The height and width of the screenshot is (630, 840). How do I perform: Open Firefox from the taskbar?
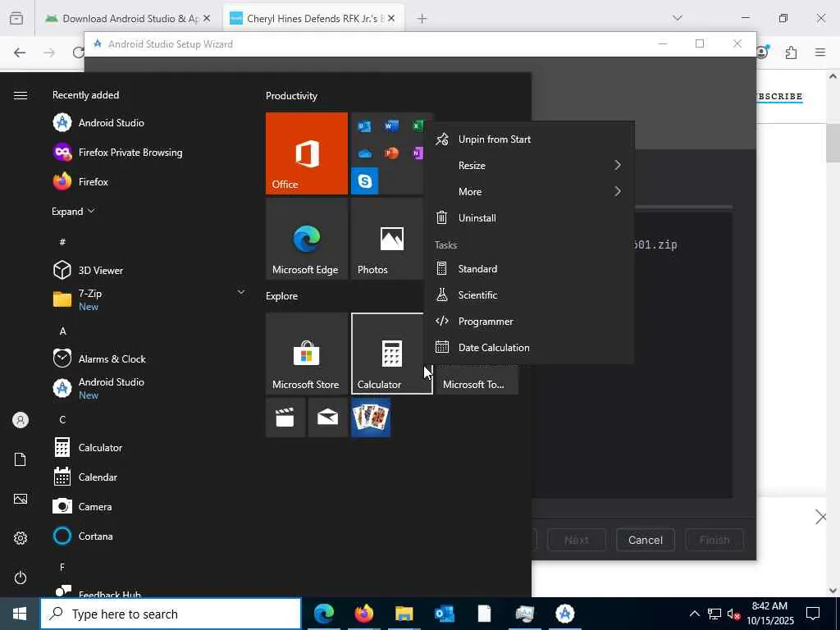(364, 614)
